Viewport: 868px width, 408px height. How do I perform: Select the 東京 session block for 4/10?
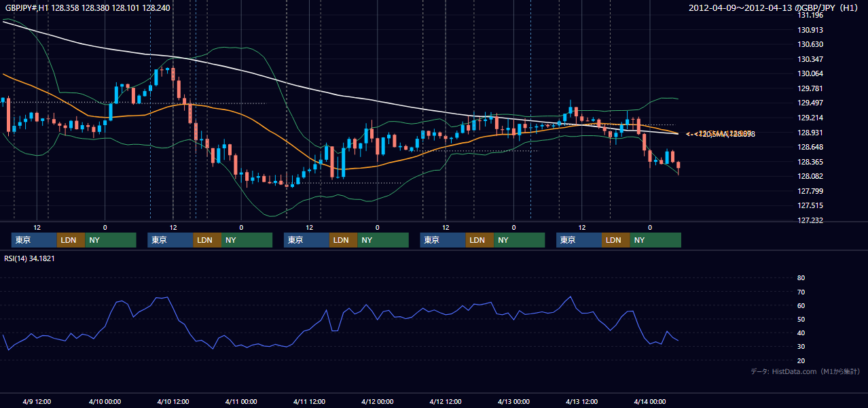tap(170, 240)
